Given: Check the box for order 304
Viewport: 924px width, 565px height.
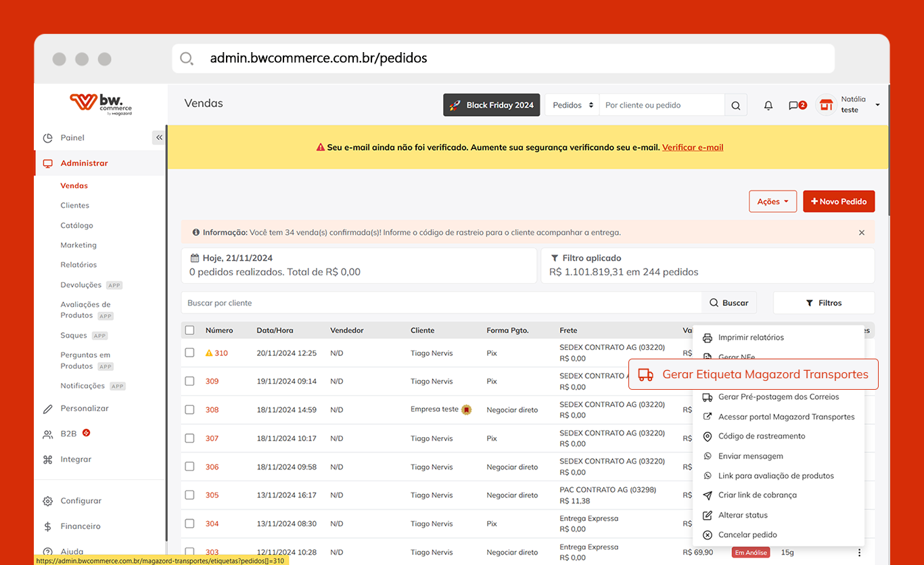Looking at the screenshot, I should tap(189, 524).
